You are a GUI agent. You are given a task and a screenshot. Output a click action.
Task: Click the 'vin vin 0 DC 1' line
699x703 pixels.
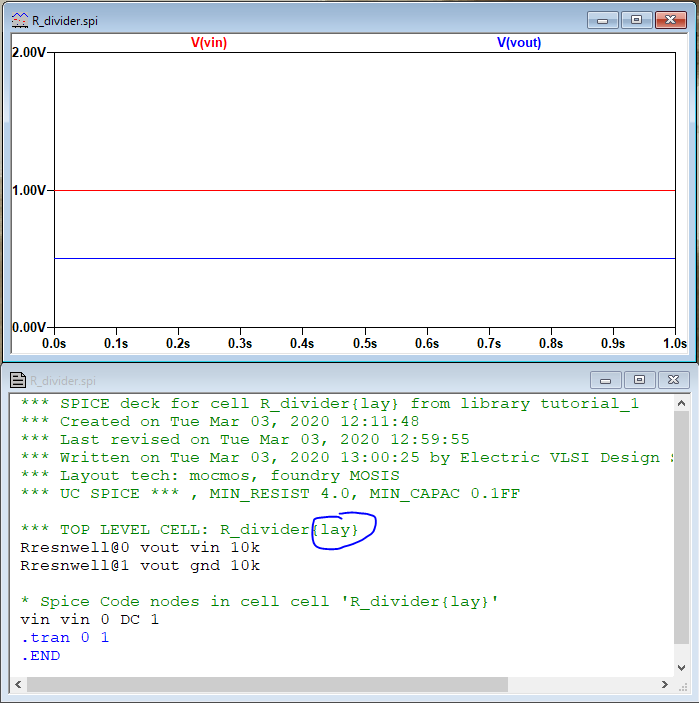(x=90, y=620)
